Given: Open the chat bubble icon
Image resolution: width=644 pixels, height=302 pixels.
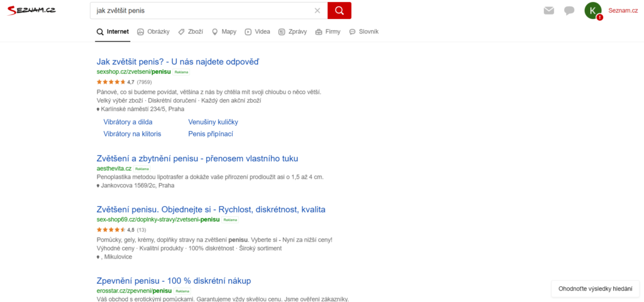Looking at the screenshot, I should [x=569, y=11].
